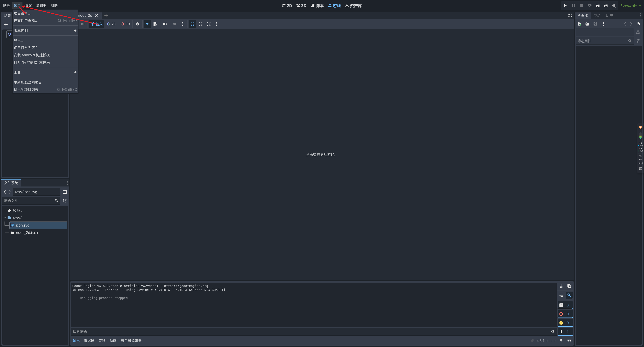Copy output with the copy icon
The image size is (644, 347).
569,286
